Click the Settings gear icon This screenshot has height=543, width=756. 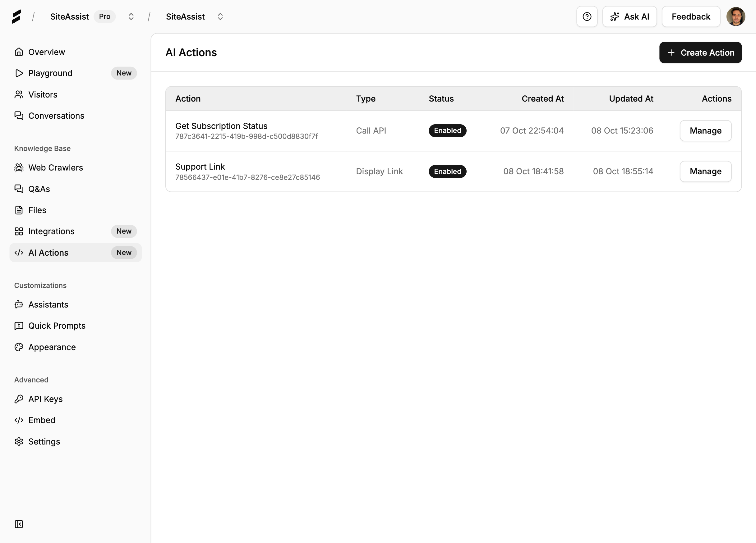(x=19, y=441)
